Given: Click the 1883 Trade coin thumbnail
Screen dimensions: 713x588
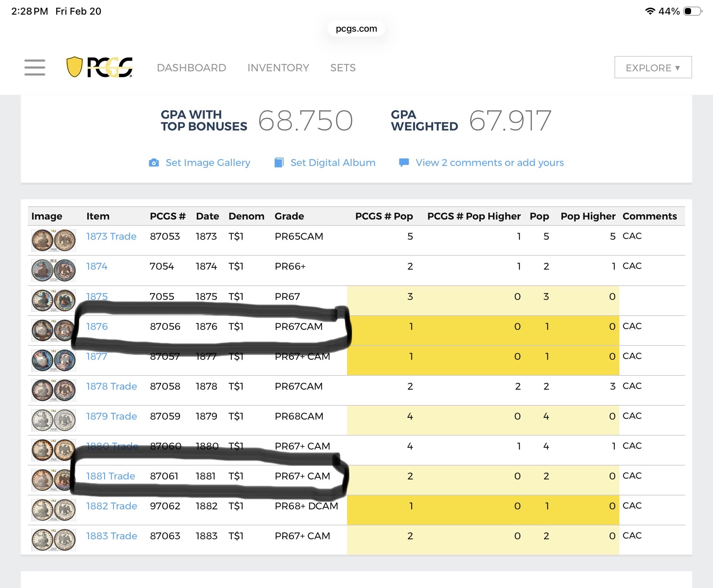Looking at the screenshot, I should [53, 540].
